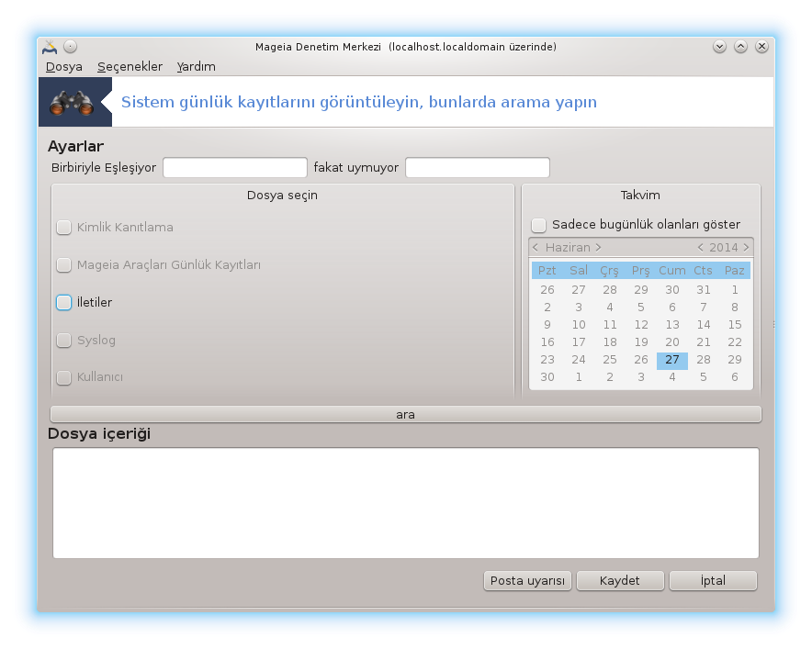Viewport: 812px width, 649px height.
Task: Pick day 30 in the last calendar row
Action: click(x=547, y=377)
